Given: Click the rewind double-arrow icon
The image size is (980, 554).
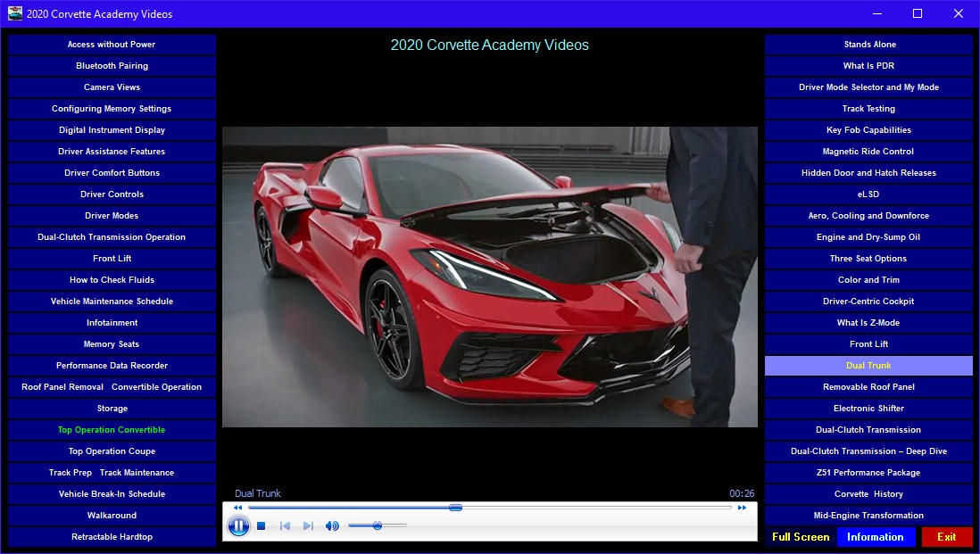Looking at the screenshot, I should coord(237,508).
